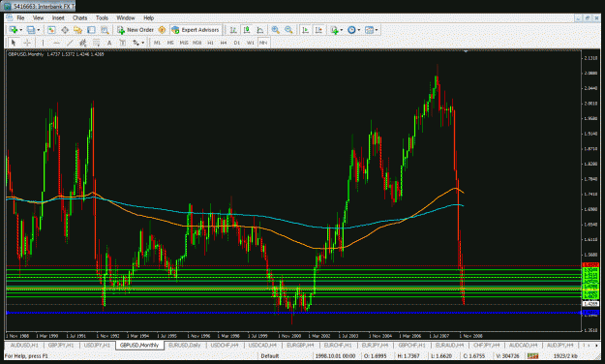Image resolution: width=605 pixels, height=364 pixels.
Task: Select the Cursor arrow tool
Action: (14, 43)
